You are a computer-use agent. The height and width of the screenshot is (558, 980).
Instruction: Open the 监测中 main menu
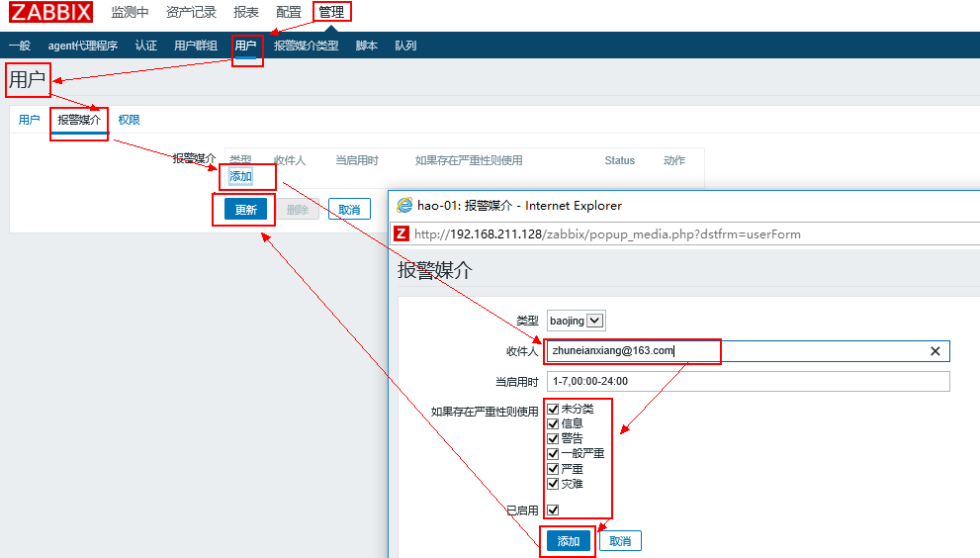(x=130, y=12)
